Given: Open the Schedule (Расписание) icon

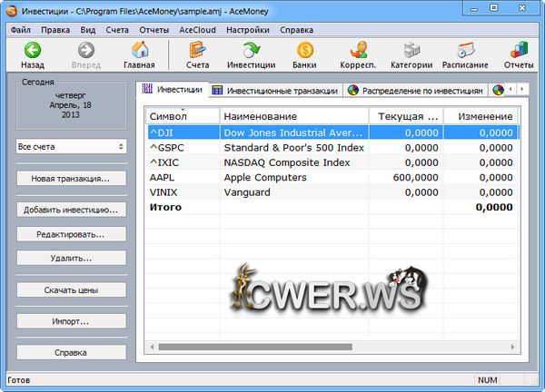Looking at the screenshot, I should click(x=465, y=50).
